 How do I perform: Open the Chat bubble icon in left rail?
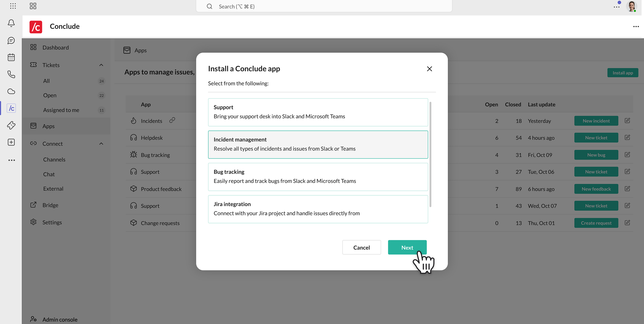11,40
